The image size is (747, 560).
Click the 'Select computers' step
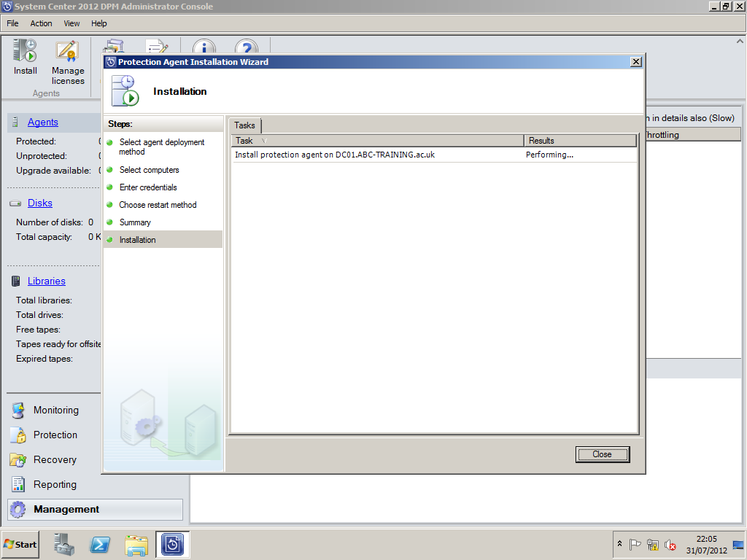(x=149, y=170)
